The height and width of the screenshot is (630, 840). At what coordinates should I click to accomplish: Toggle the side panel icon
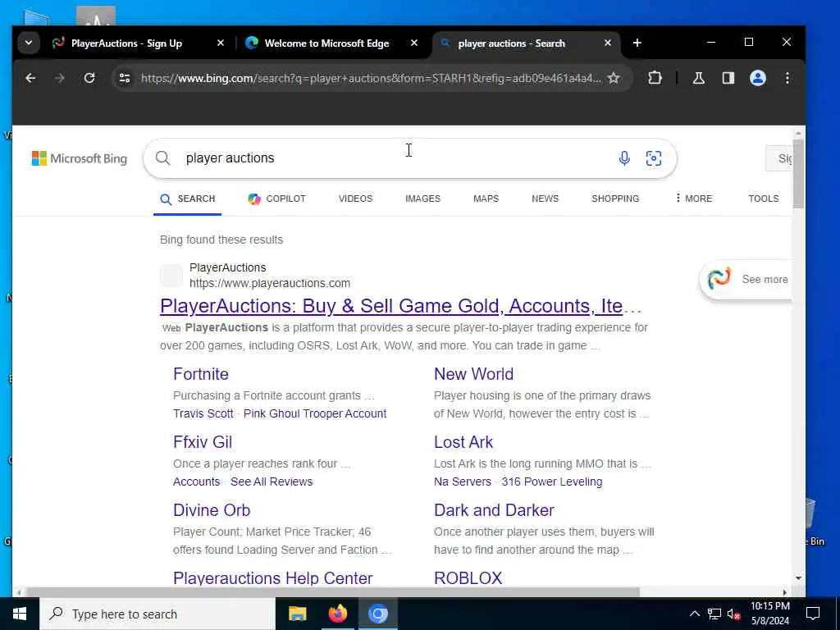728,78
